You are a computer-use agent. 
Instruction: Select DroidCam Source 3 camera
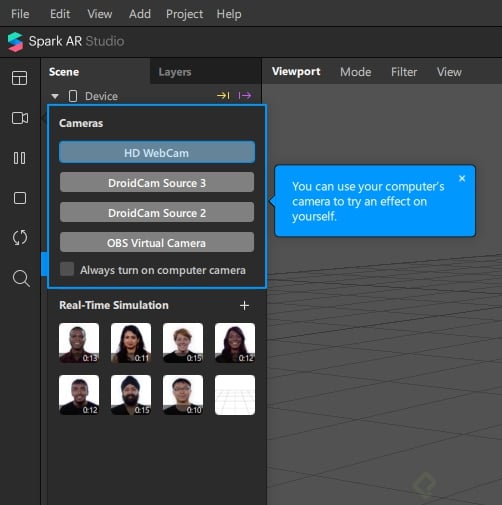tap(157, 182)
